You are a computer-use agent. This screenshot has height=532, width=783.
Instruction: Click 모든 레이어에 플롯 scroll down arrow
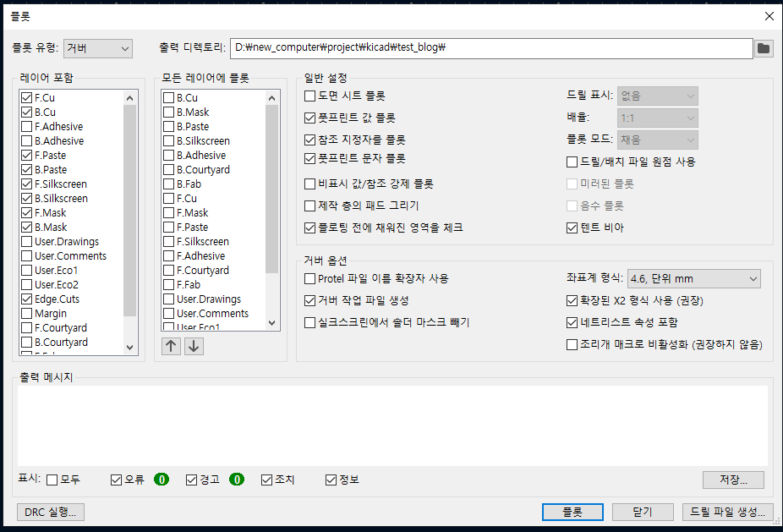point(271,323)
